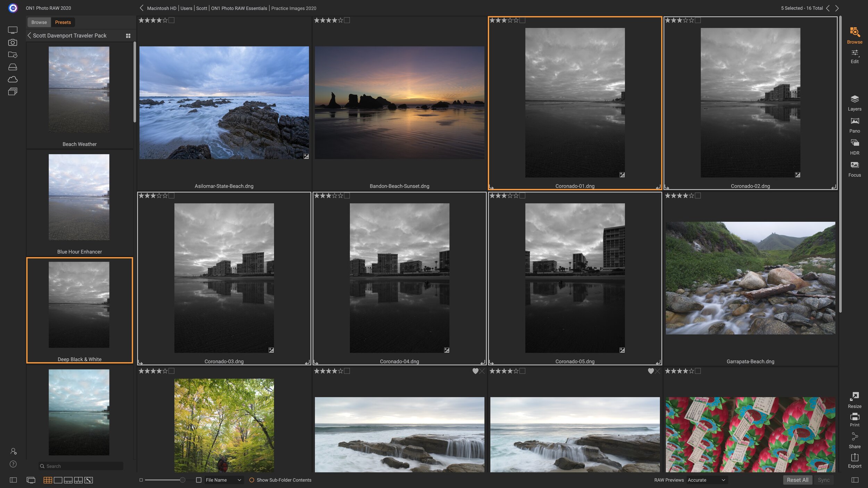Open Macintosh HD in breadcrumb path
This screenshot has height=488, width=868.
point(162,8)
